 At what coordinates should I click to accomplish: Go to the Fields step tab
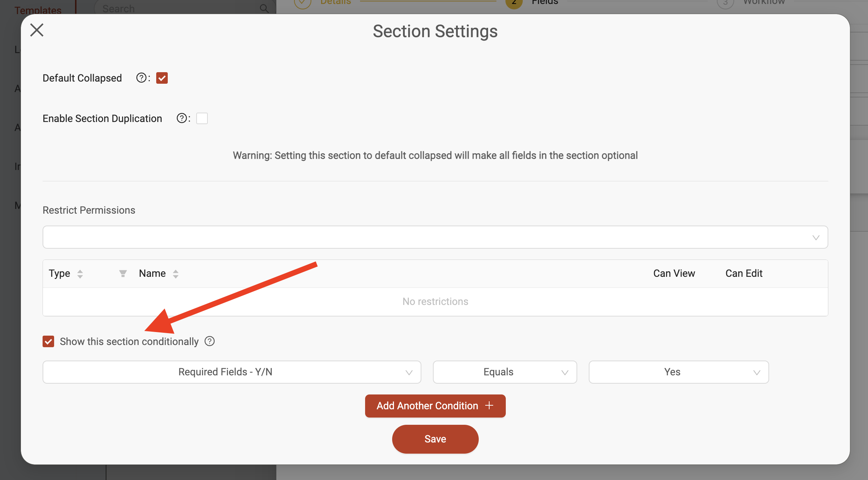545,2
